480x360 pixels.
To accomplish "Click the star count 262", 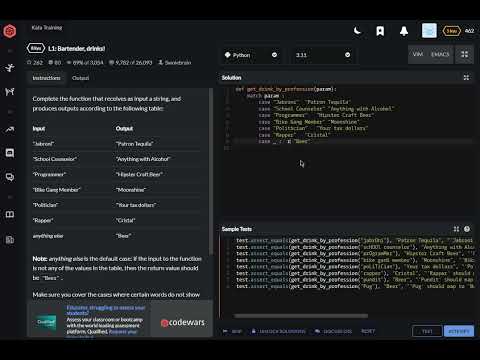I will [x=35, y=63].
